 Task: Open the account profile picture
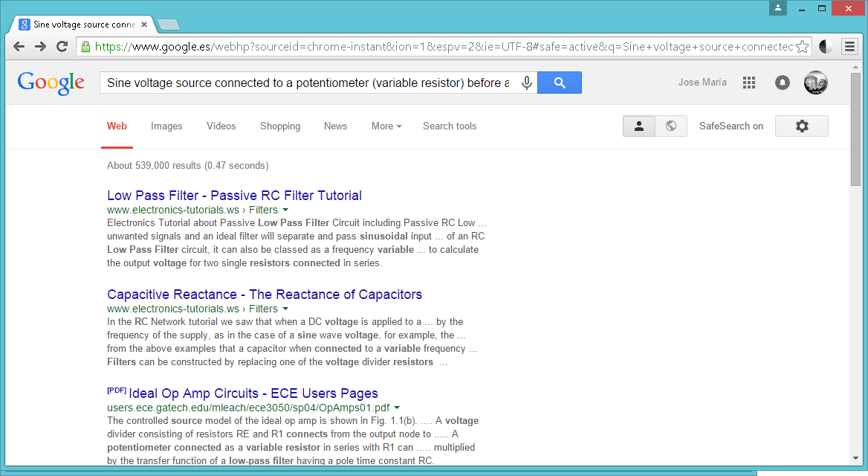point(815,83)
